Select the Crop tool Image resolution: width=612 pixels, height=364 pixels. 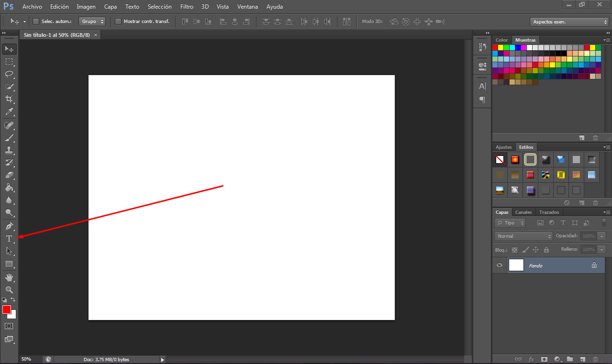pos(9,99)
